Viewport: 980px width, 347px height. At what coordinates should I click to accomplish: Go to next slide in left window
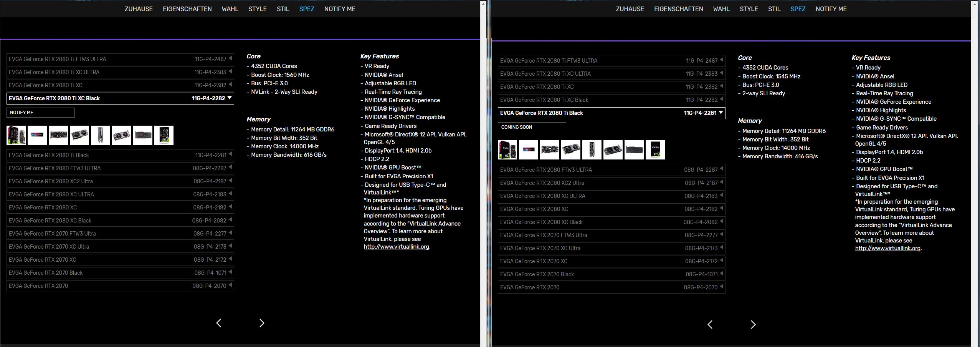(262, 323)
